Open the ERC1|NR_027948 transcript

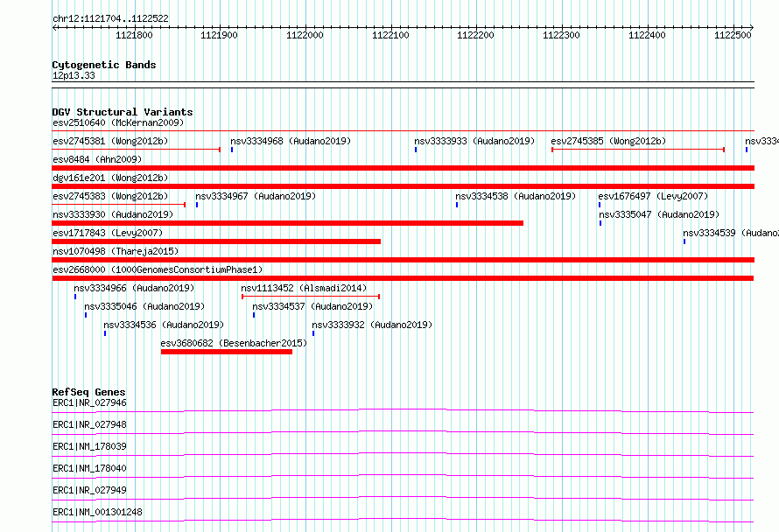89,424
